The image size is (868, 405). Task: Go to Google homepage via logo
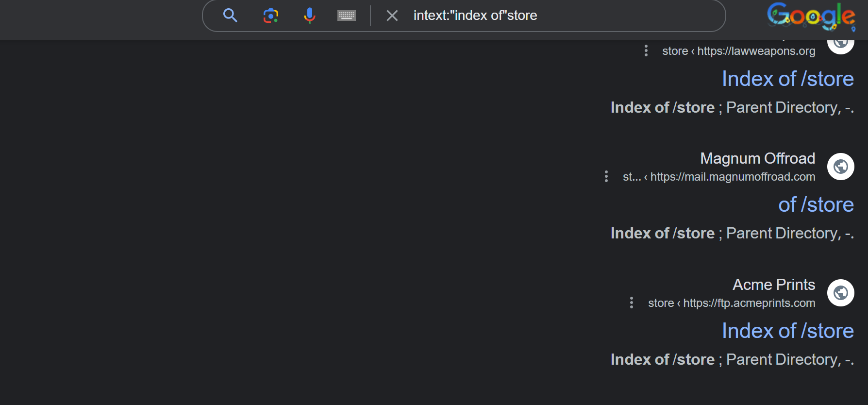pos(811,17)
